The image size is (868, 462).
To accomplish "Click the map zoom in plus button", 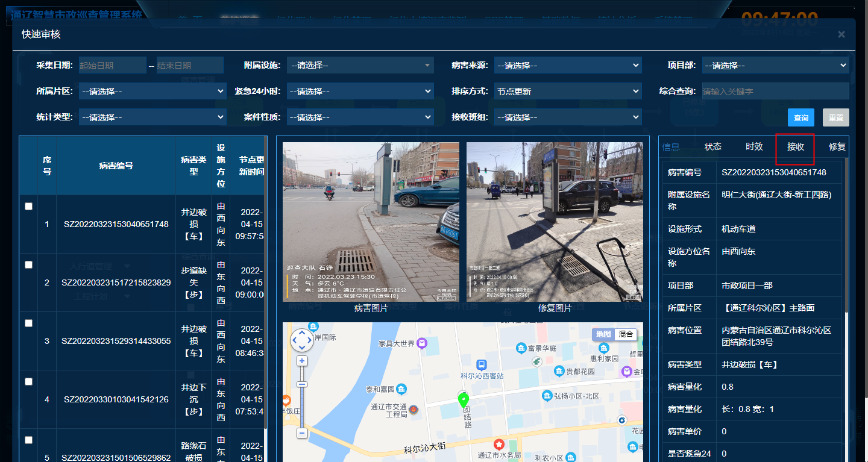I will [x=302, y=361].
